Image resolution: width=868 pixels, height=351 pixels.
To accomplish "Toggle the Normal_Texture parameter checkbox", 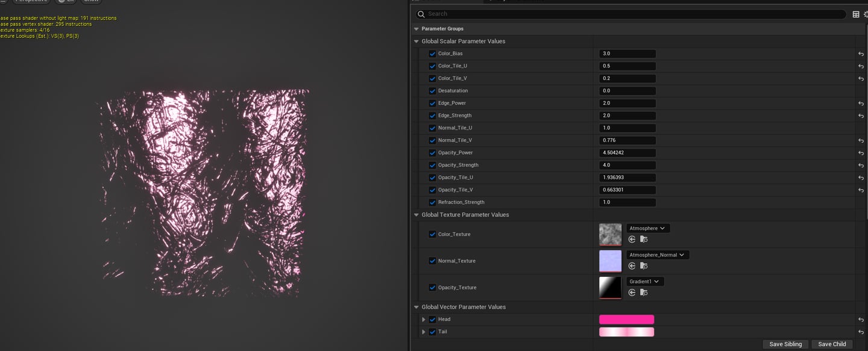I will tap(432, 261).
